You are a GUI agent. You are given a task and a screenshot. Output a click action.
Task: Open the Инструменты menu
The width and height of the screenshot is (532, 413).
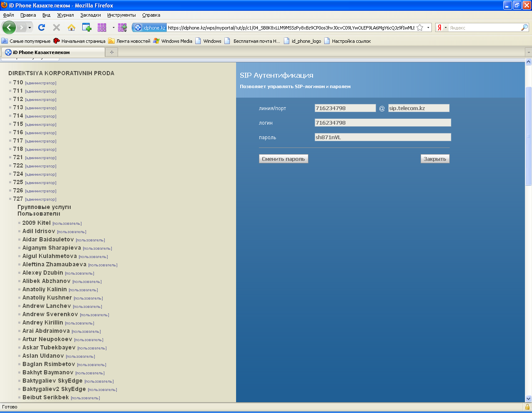121,15
